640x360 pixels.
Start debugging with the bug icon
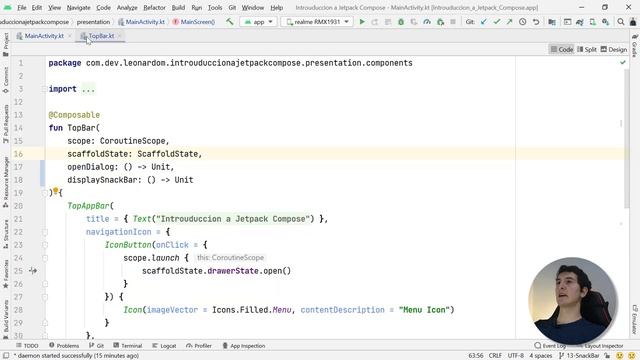pyautogui.click(x=401, y=22)
